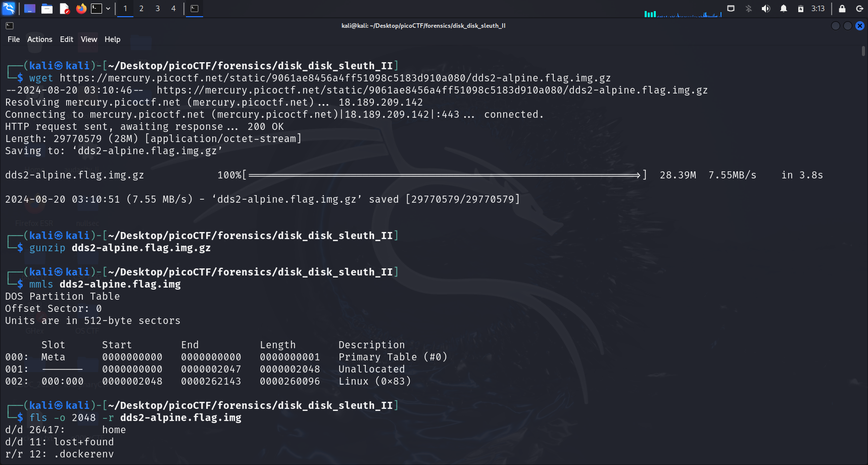Launch the file manager from the panel
This screenshot has height=465, width=868.
pyautogui.click(x=47, y=9)
